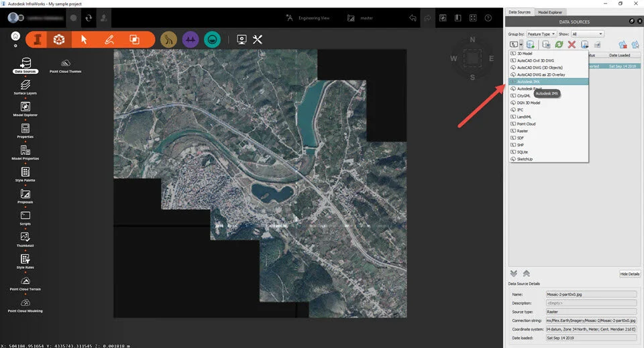The width and height of the screenshot is (644, 348).
Task: Select Autodesk IMX from import list
Action: click(549, 82)
